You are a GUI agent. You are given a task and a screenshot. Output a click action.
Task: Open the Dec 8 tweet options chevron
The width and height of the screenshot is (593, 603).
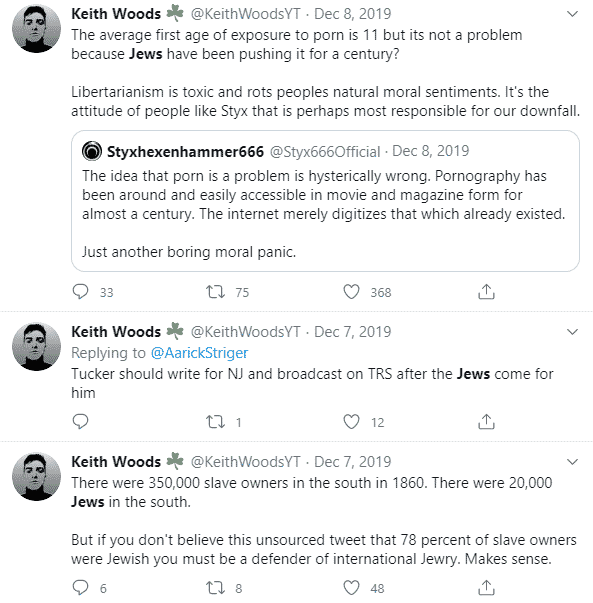[573, 14]
